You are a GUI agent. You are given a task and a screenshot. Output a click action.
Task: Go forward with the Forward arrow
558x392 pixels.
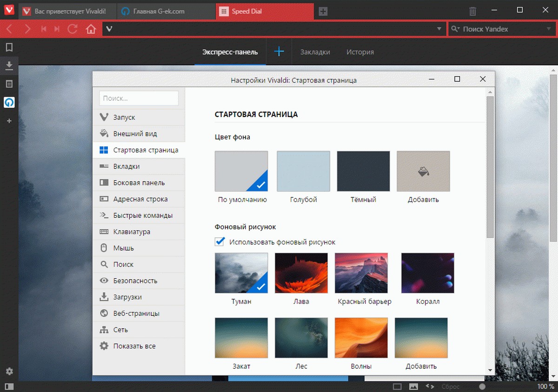point(27,29)
